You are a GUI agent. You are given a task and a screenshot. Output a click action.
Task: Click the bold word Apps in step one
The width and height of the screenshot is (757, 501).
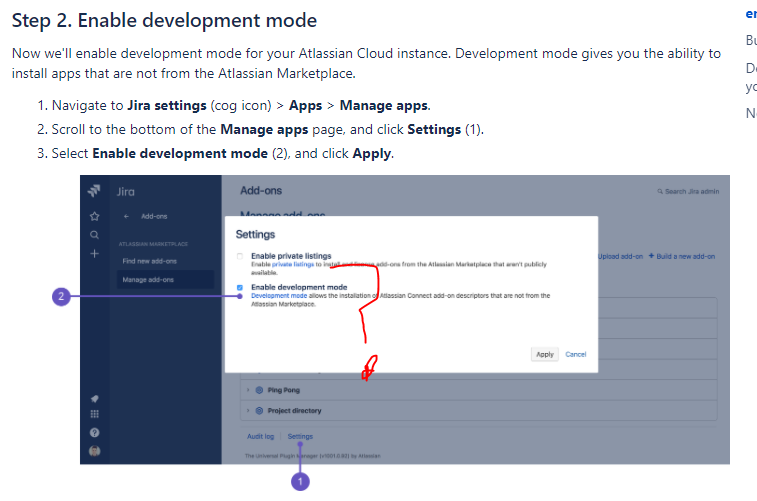point(306,105)
